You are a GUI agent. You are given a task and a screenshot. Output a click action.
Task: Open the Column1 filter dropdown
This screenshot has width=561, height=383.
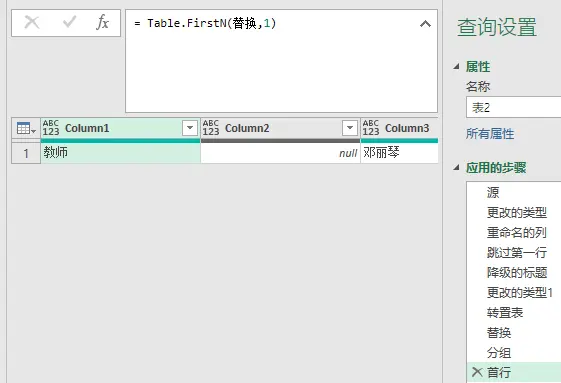[x=190, y=128]
